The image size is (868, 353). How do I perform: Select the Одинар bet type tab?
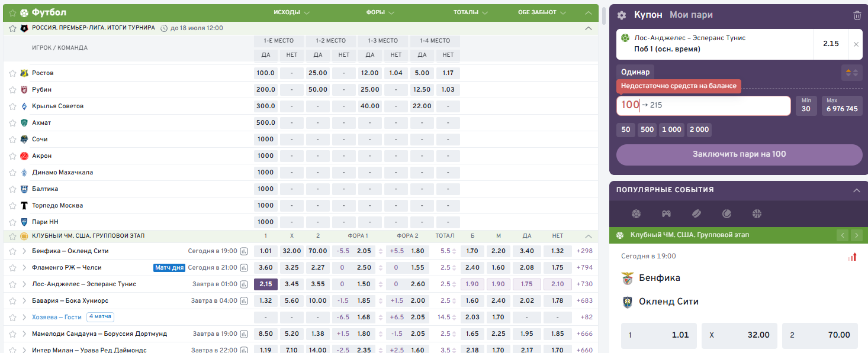[x=635, y=72]
